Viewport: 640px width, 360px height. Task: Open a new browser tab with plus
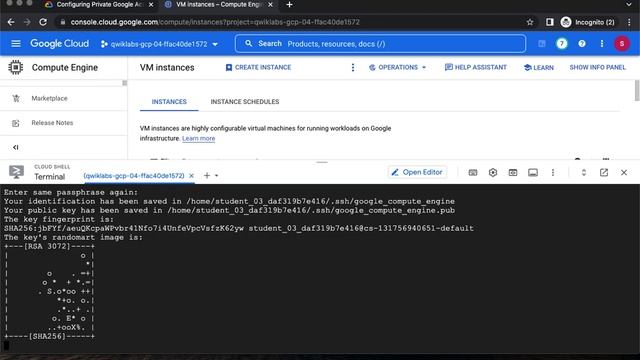(x=289, y=4)
